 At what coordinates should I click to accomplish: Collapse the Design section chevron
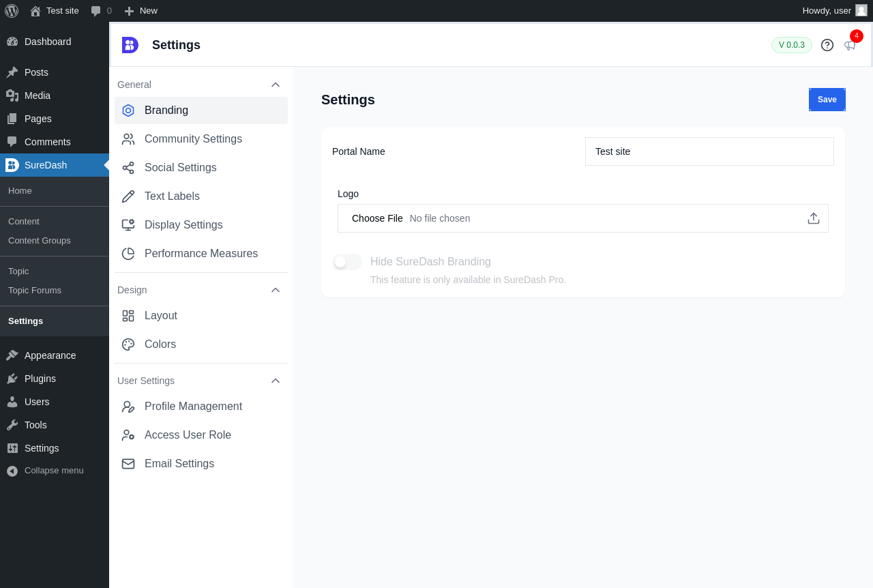click(x=276, y=290)
